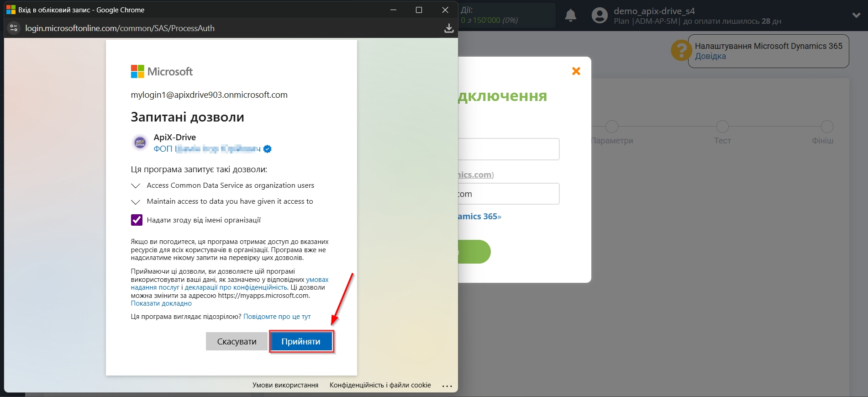Click the download/install icon in address bar

coord(449,28)
